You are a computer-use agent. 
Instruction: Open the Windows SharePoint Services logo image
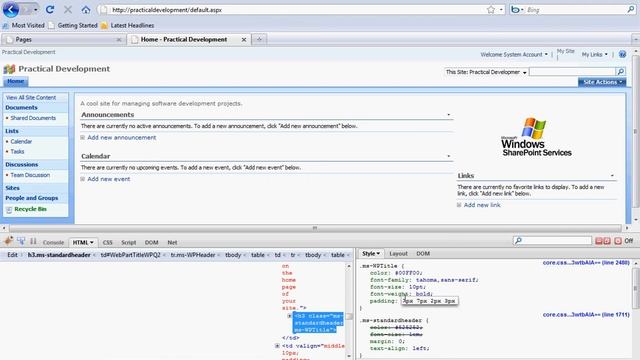pyautogui.click(x=536, y=137)
